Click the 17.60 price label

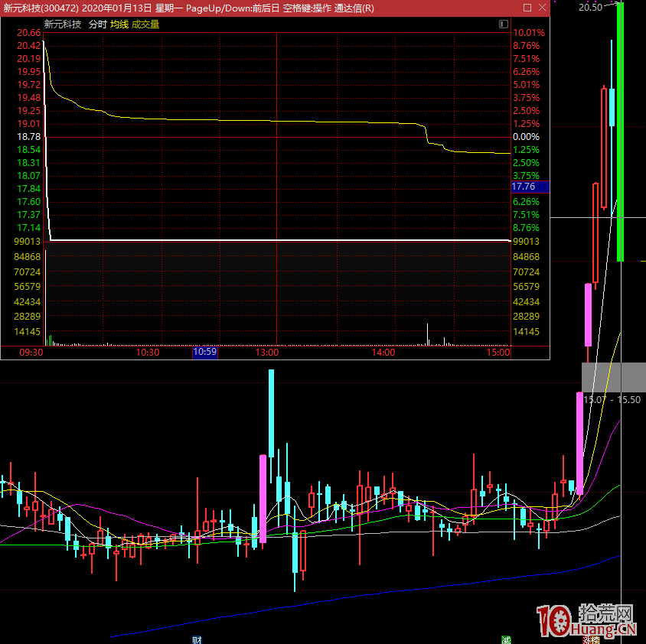(29, 202)
